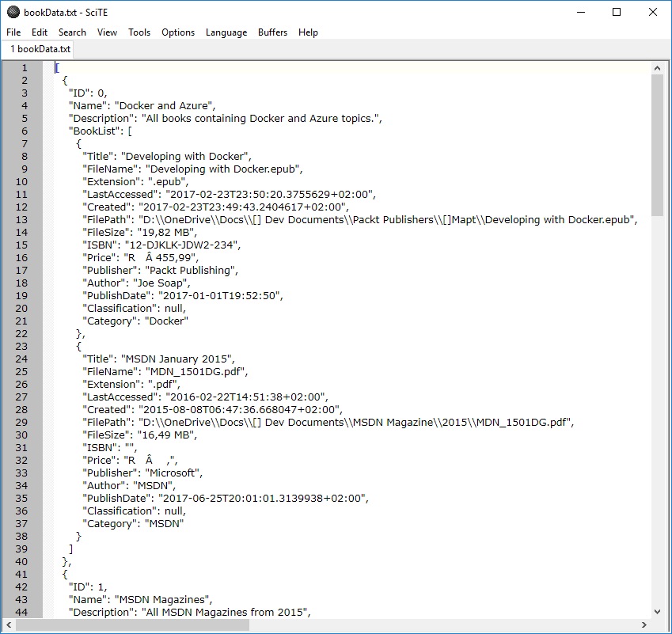Click the category value "Docker"
Viewport: 672px width, 634px height.
tap(167, 321)
